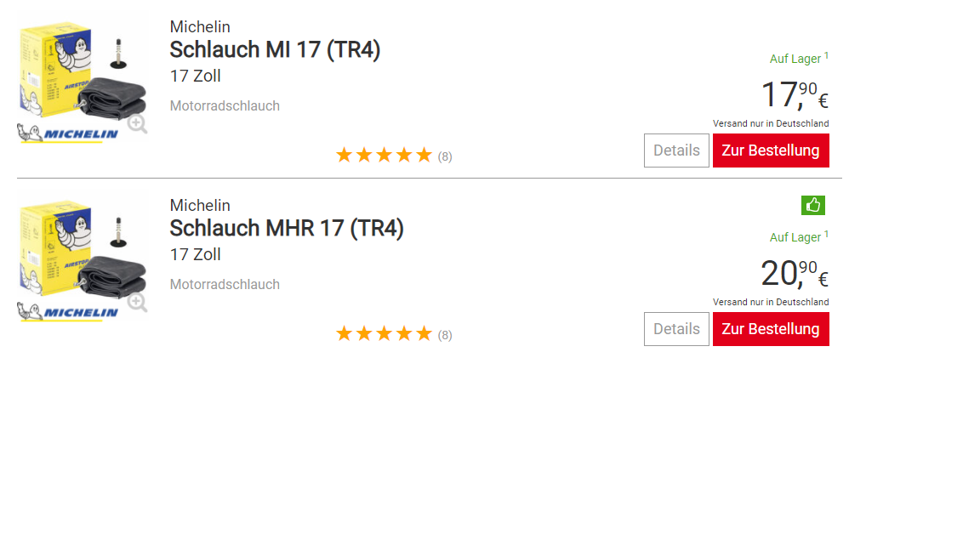
Task: Click the Michelin brand name above Schlauch MI 17
Action: click(x=200, y=26)
